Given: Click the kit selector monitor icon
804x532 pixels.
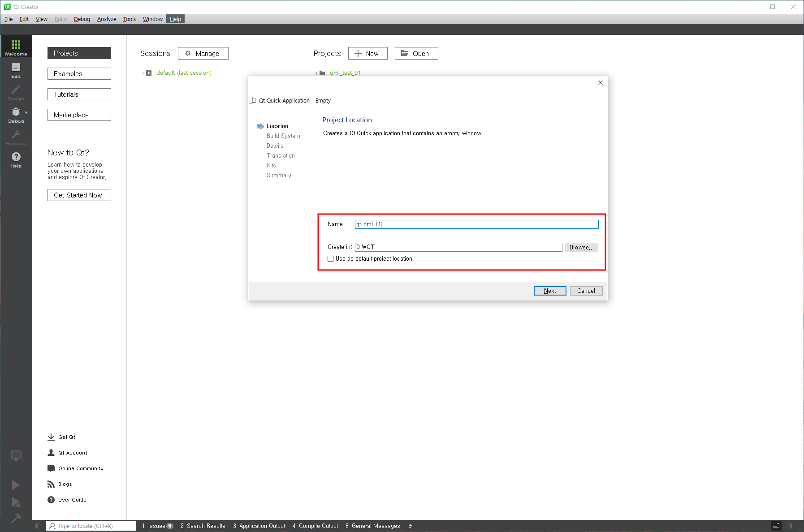Looking at the screenshot, I should [x=16, y=456].
